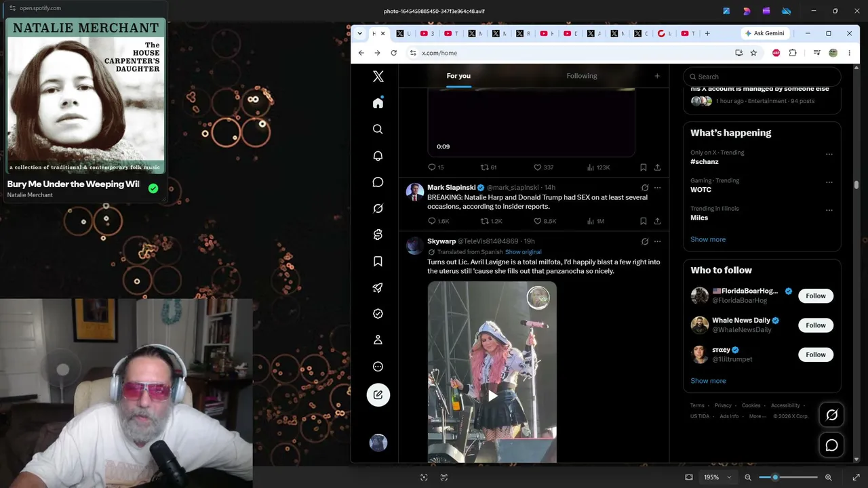868x488 pixels.
Task: Open options for WOTC trend
Action: (829, 182)
